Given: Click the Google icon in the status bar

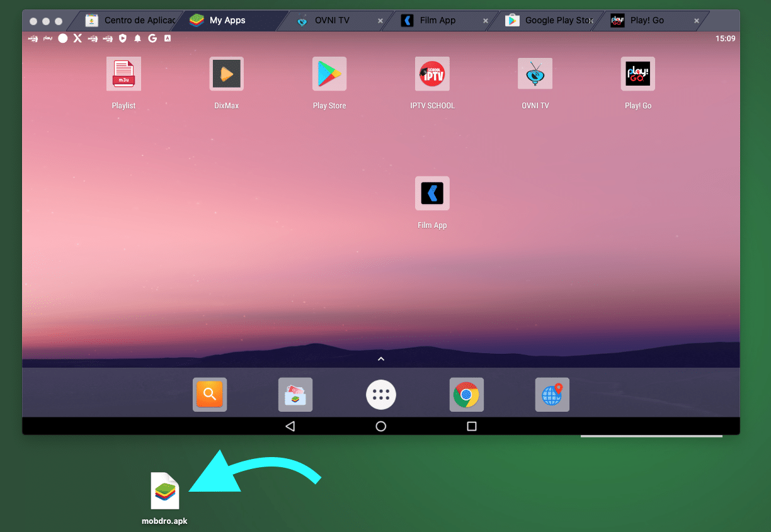Looking at the screenshot, I should [x=152, y=38].
